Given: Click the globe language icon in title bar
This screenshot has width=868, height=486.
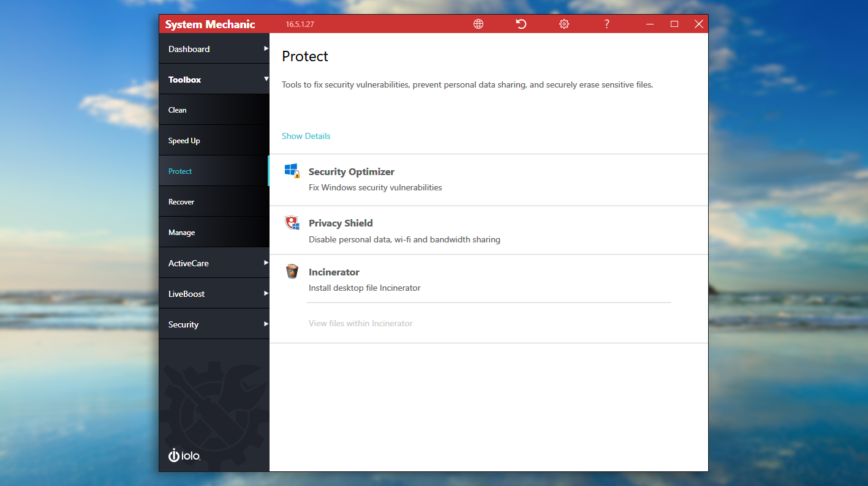Looking at the screenshot, I should pyautogui.click(x=478, y=24).
